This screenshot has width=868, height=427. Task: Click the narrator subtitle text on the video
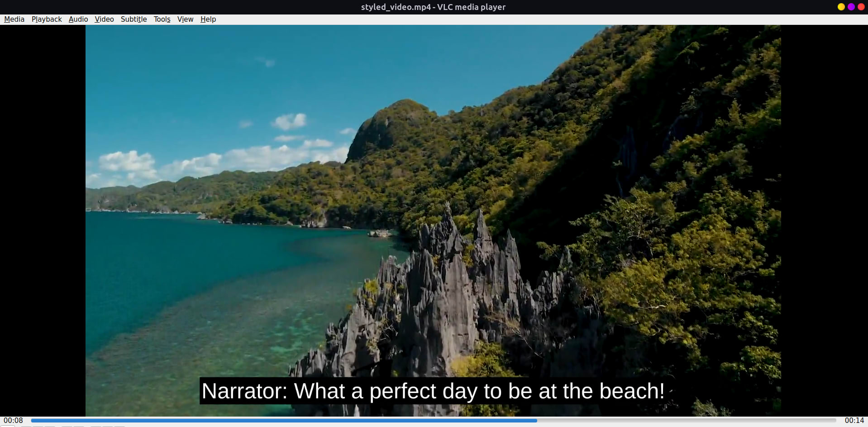coord(433,391)
